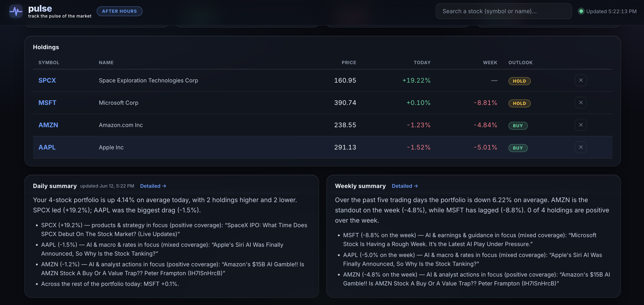
Task: Click AAPL price 291.13
Action: [345, 147]
